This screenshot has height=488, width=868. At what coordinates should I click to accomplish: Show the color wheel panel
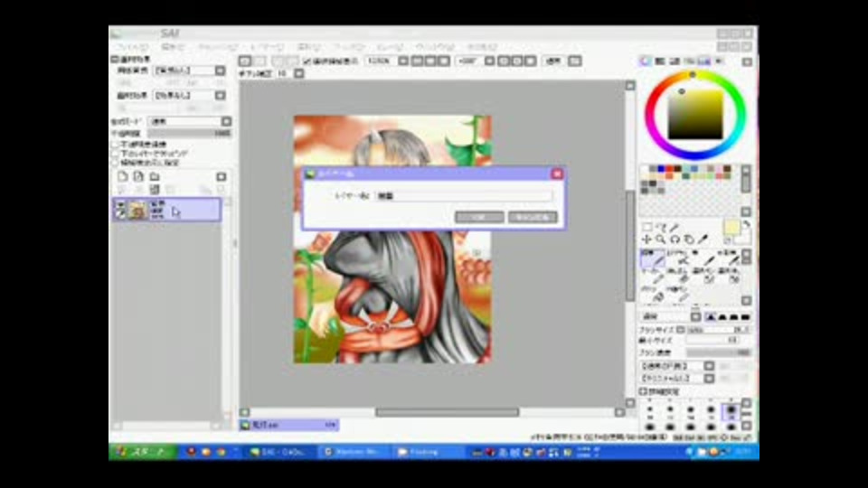click(x=646, y=61)
